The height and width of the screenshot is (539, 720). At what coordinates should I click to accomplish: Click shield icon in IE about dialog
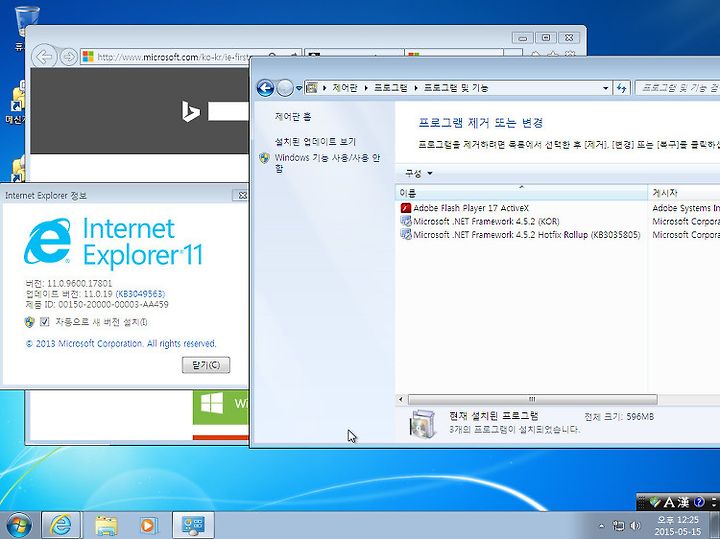[x=30, y=322]
